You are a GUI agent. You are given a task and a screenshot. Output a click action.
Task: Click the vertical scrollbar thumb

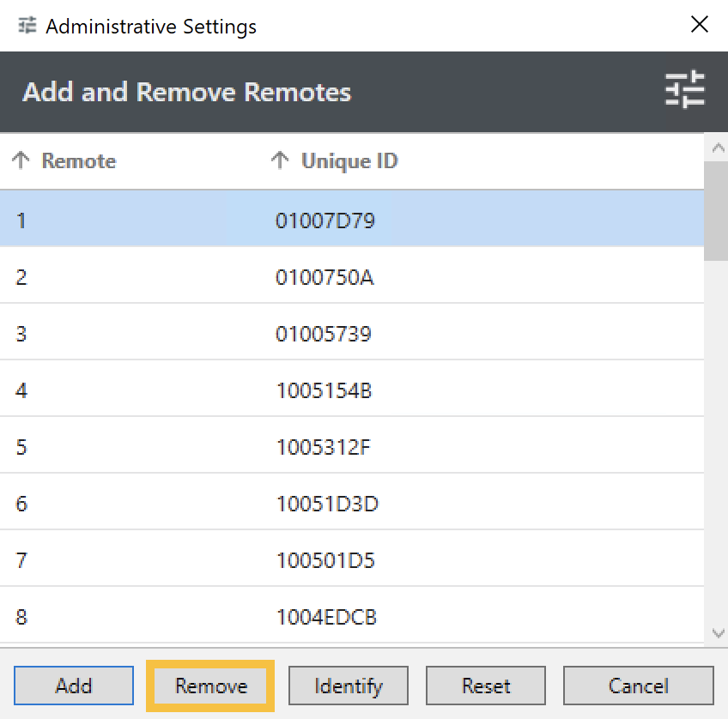[715, 210]
